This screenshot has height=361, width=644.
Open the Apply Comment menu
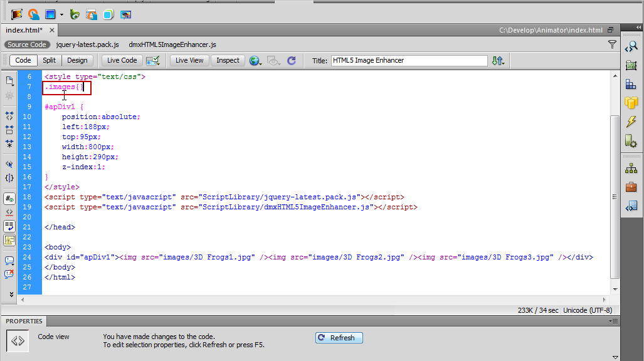coord(9,260)
